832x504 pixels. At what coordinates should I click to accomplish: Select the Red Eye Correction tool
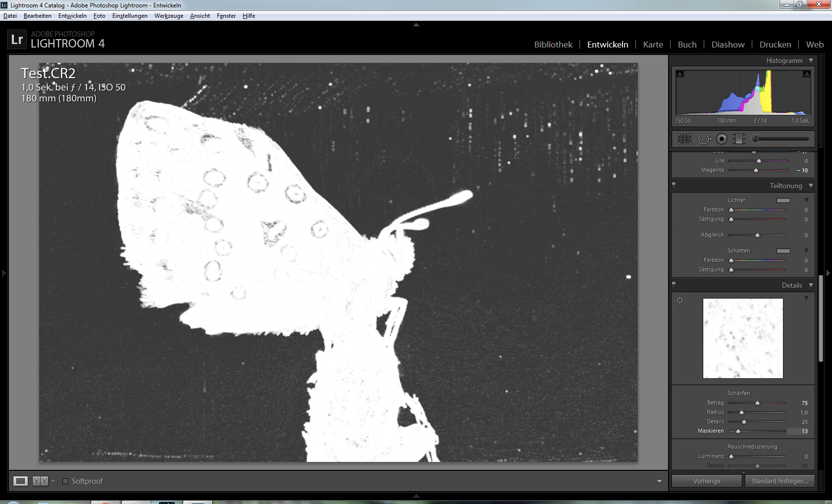722,139
